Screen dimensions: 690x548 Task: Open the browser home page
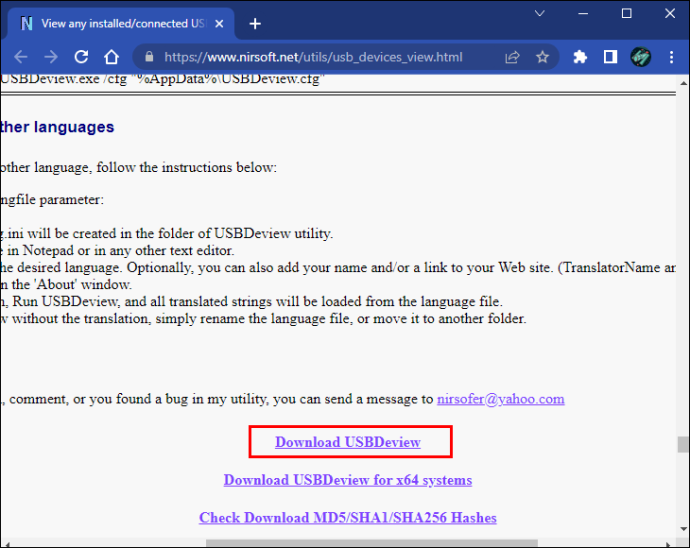coord(111,57)
